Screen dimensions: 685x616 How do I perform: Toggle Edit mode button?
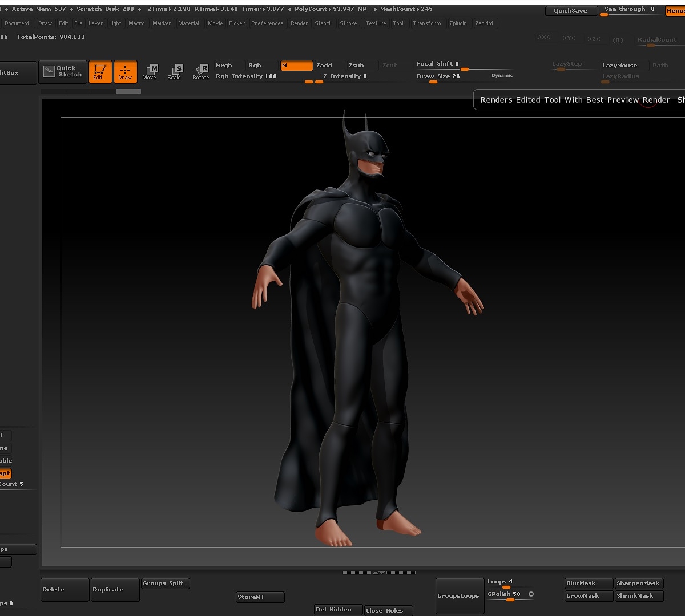click(x=100, y=72)
